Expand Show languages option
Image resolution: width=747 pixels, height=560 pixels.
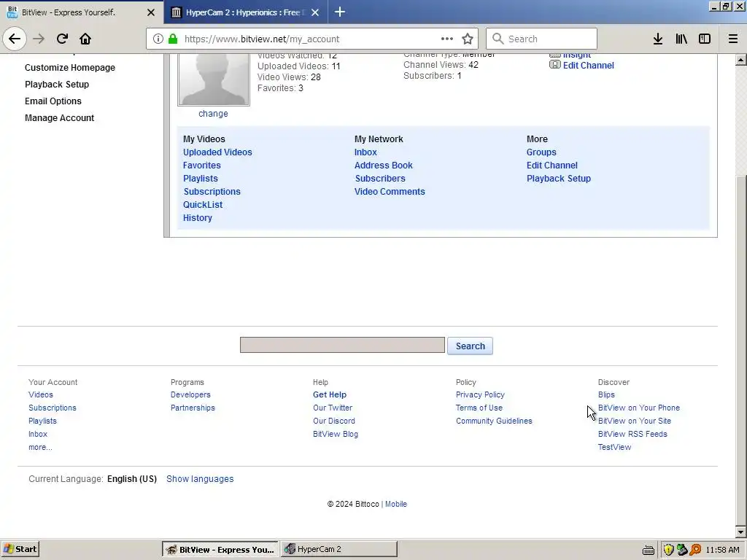(x=200, y=478)
